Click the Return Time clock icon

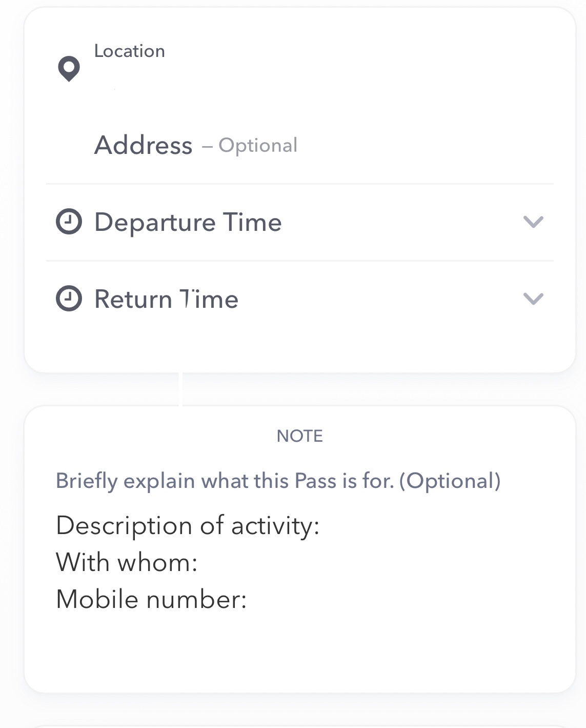[69, 299]
